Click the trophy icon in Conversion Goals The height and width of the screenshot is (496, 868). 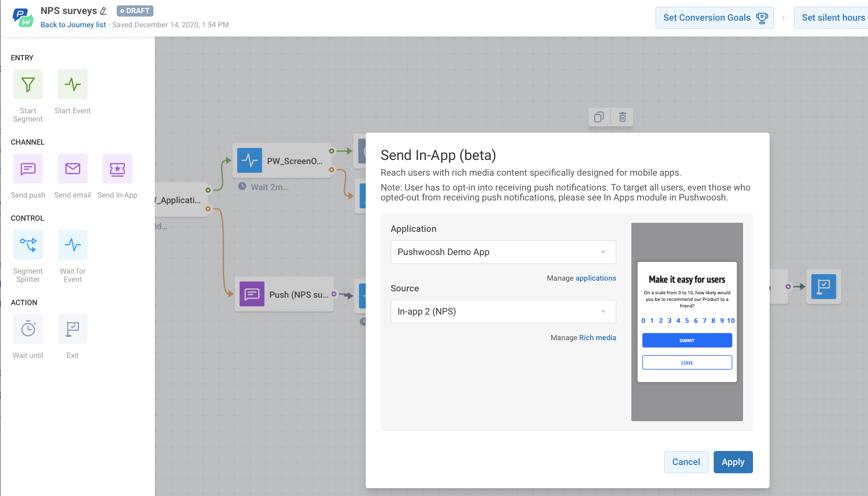[x=762, y=18]
